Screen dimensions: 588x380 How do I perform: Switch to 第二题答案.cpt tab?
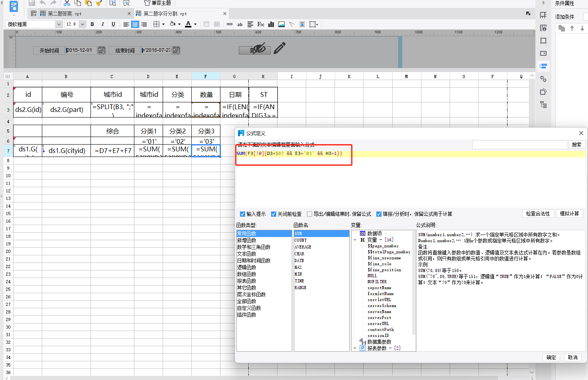click(65, 14)
